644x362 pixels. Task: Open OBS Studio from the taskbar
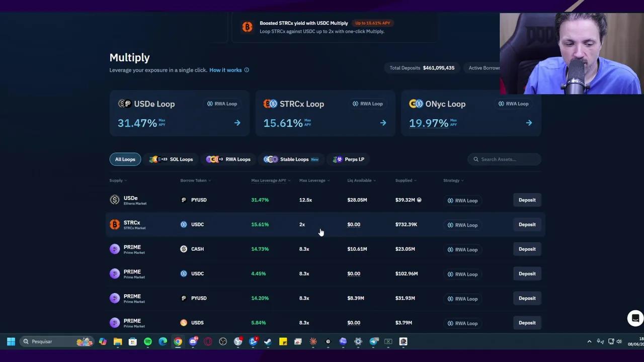click(x=223, y=342)
